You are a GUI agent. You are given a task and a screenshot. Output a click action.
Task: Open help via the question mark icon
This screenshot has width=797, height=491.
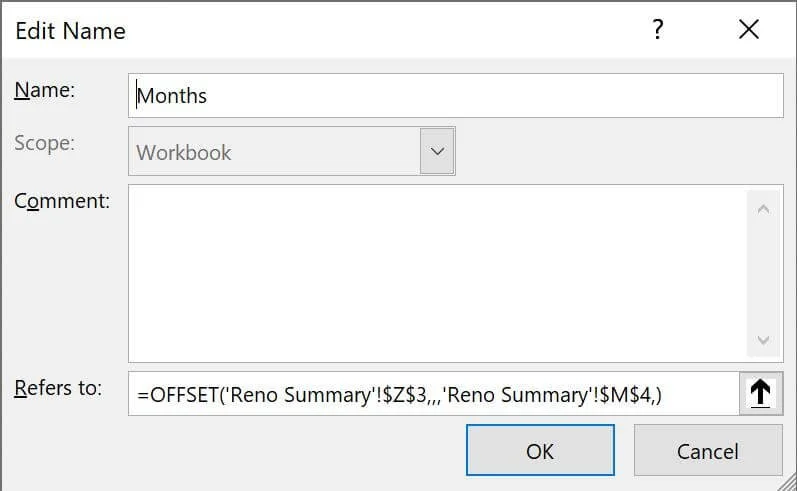(x=658, y=29)
